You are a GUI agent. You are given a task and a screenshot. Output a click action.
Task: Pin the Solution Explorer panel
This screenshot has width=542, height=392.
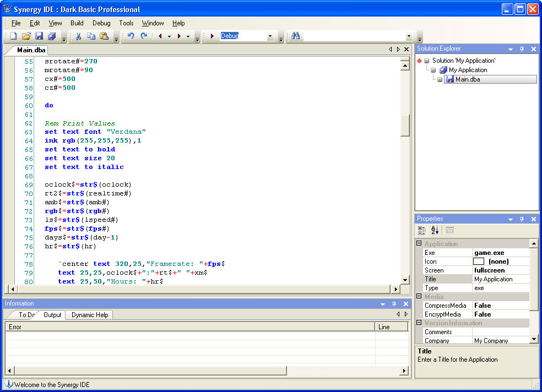pos(522,49)
